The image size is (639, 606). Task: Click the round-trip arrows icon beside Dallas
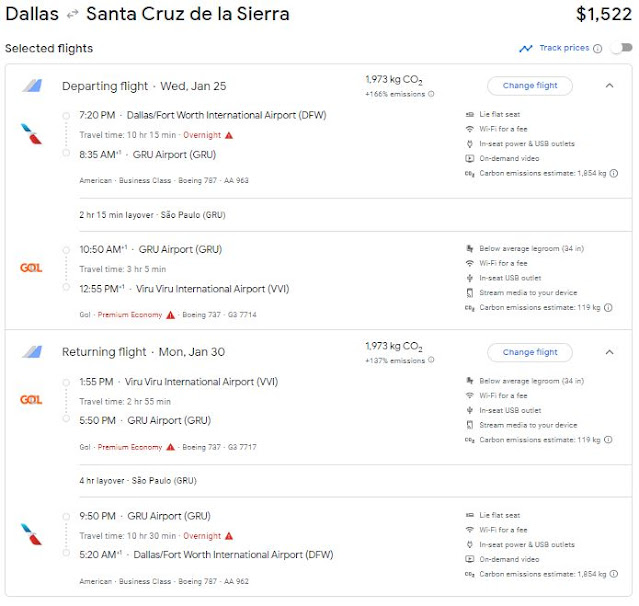[71, 15]
